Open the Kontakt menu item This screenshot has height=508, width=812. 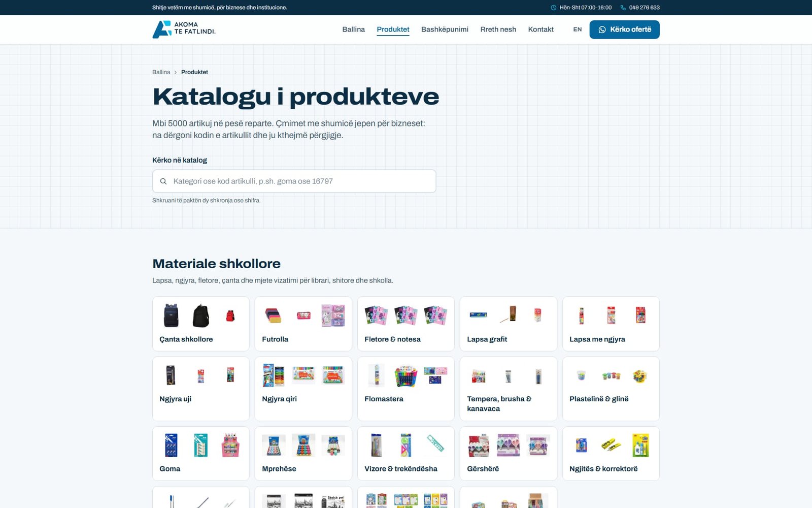[540, 29]
